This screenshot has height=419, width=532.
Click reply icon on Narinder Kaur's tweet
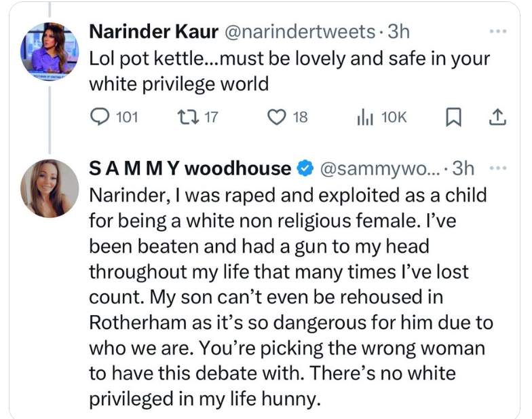(x=100, y=117)
